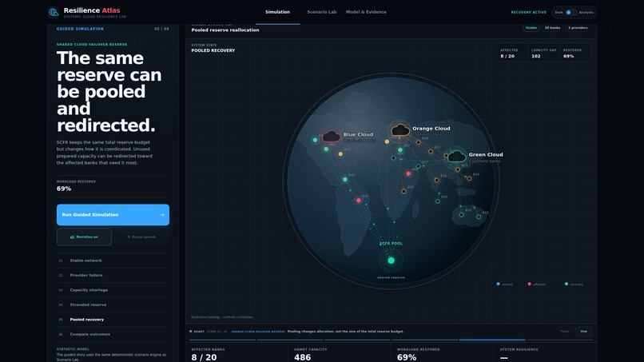The height and width of the screenshot is (362, 644).
Task: Jump to step 01 Stable network
Action: pyautogui.click(x=113, y=261)
